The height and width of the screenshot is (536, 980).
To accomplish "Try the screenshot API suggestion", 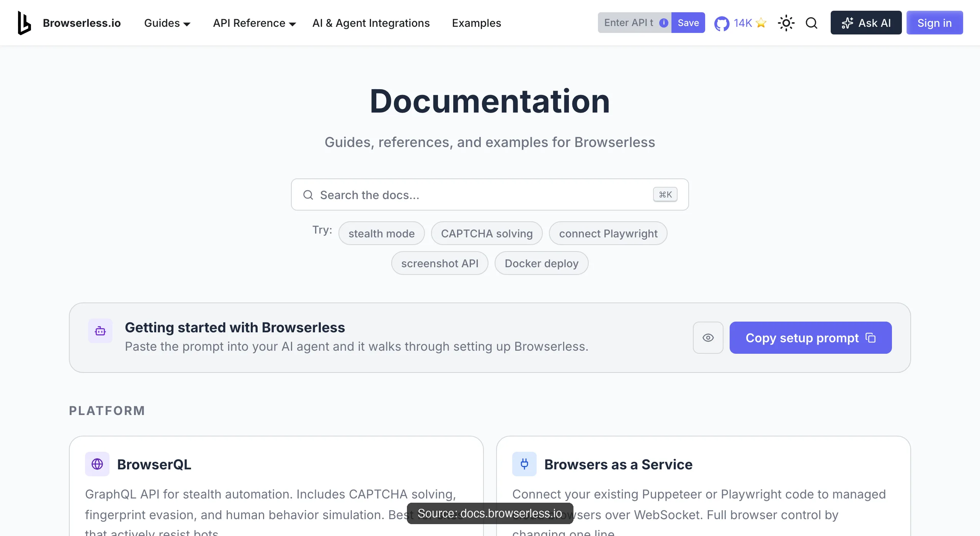I will [439, 263].
